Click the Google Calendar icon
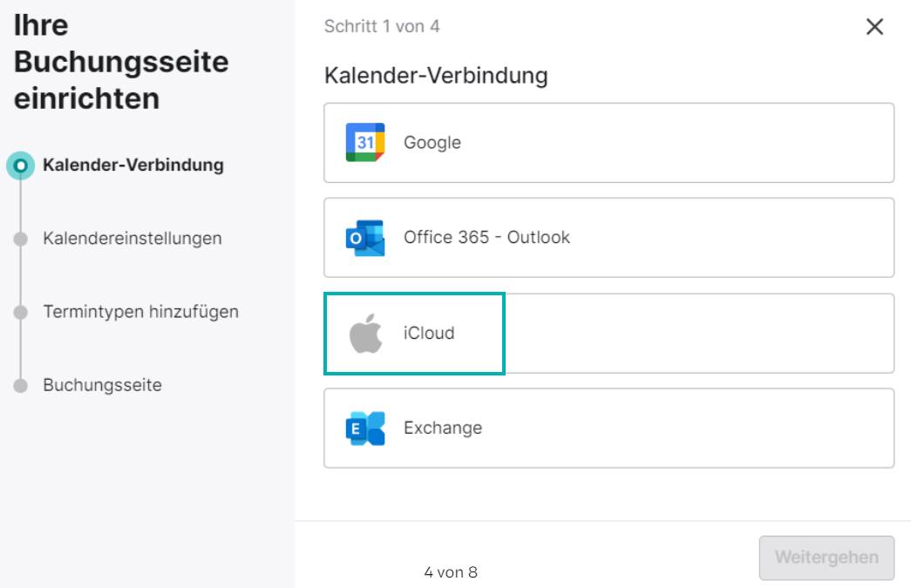The image size is (911, 588). 365,142
